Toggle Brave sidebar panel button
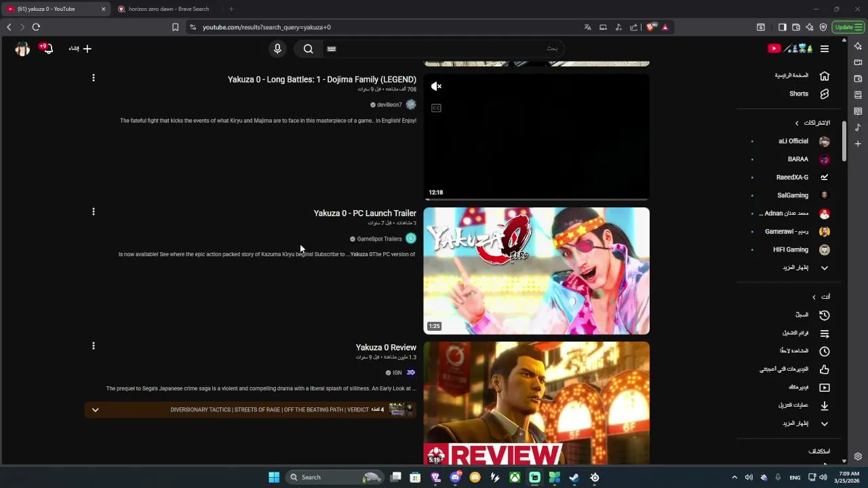The image size is (868, 488). point(782,27)
